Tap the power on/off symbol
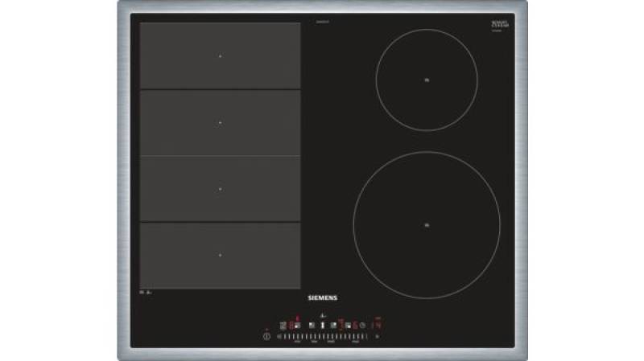The image size is (644, 361). pyautogui.click(x=266, y=336)
